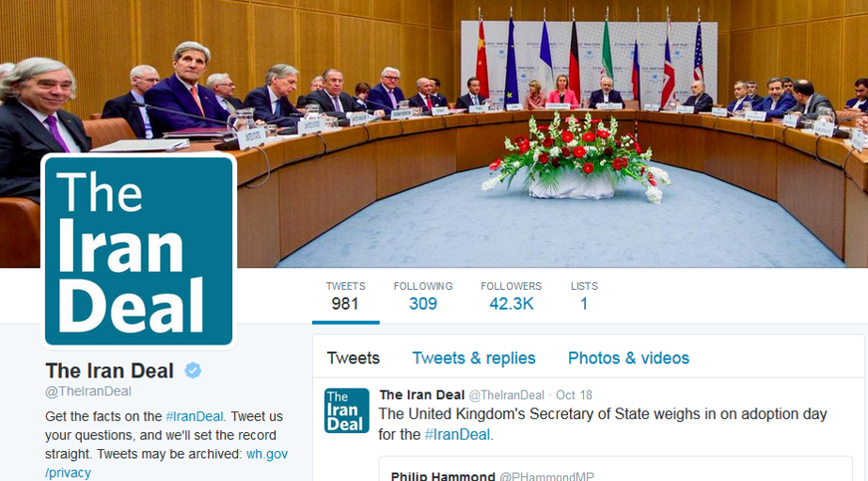This screenshot has width=868, height=481.
Task: Click the #IranDeal hashtag in the bio
Action: [x=195, y=416]
